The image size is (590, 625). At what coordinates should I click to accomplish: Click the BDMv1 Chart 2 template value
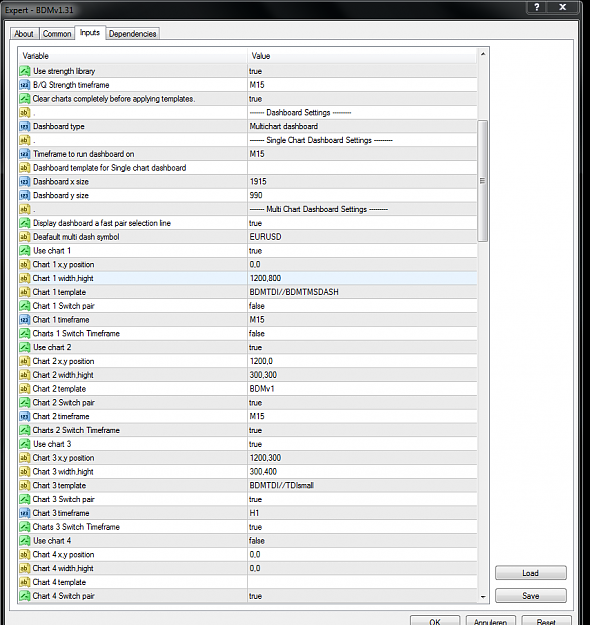click(262, 389)
